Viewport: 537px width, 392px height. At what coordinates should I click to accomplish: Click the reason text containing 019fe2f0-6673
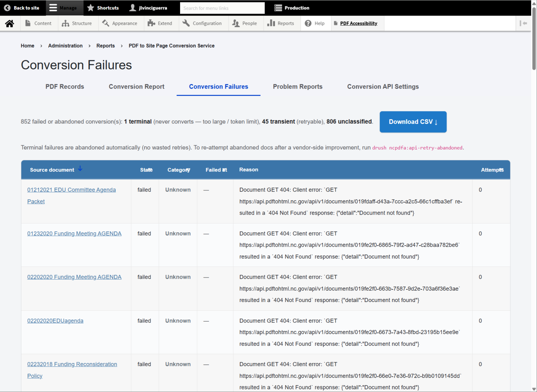click(350, 333)
